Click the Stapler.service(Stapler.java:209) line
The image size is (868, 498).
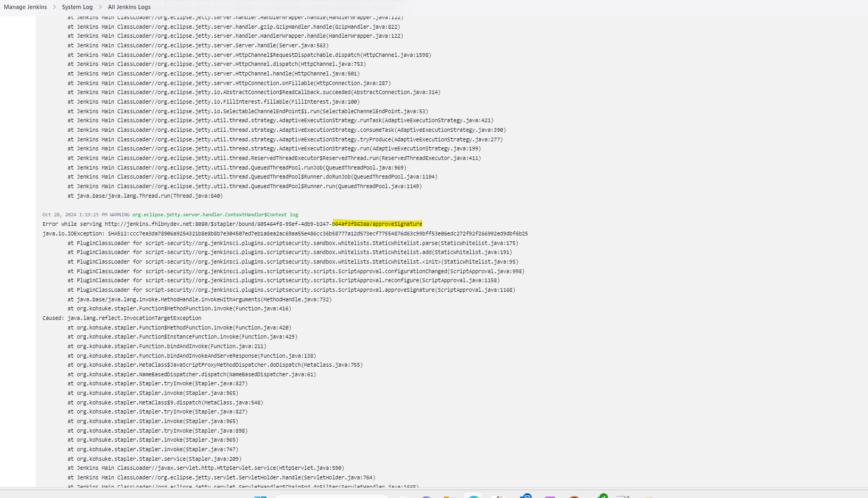(x=154, y=459)
